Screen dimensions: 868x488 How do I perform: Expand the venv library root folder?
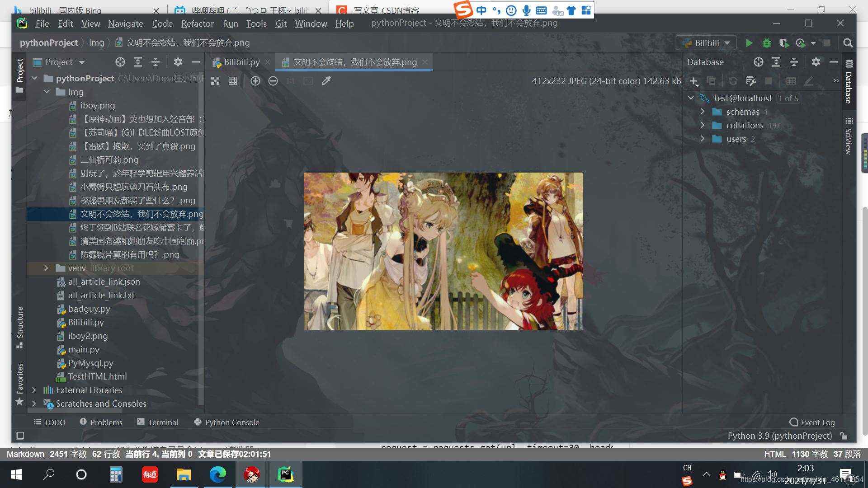tap(47, 267)
